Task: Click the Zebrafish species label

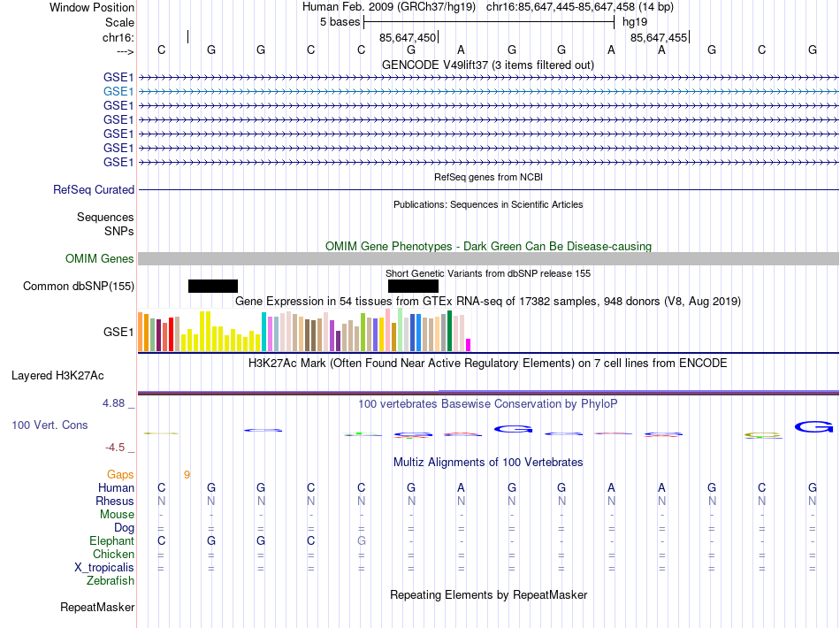Action: (111, 581)
